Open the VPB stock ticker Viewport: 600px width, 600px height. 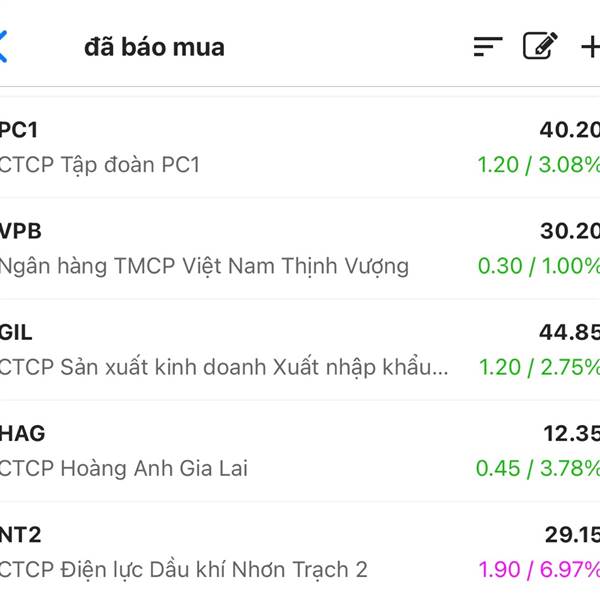[20, 231]
